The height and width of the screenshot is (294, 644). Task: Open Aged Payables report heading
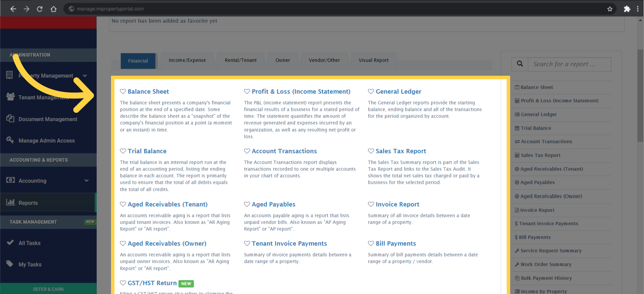tap(273, 204)
